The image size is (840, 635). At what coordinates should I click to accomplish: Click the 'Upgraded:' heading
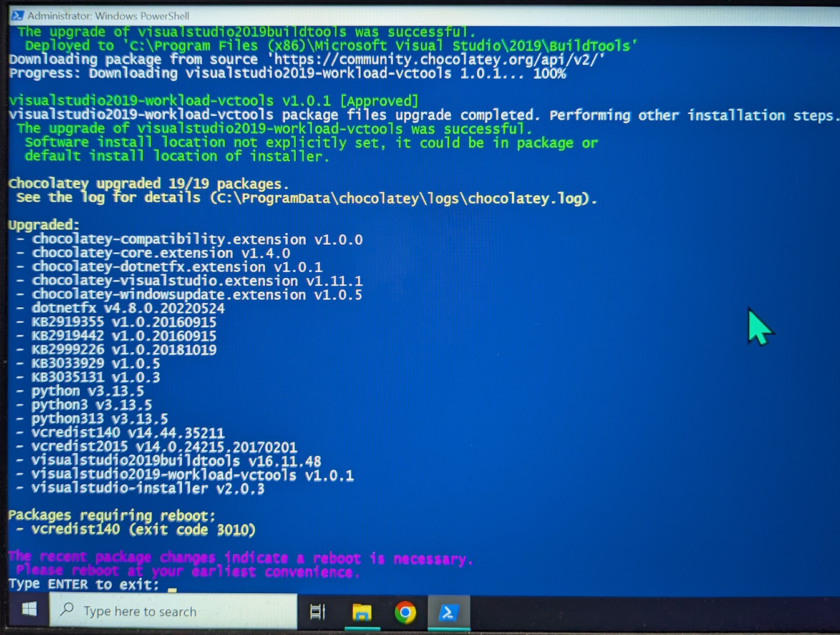tap(44, 225)
